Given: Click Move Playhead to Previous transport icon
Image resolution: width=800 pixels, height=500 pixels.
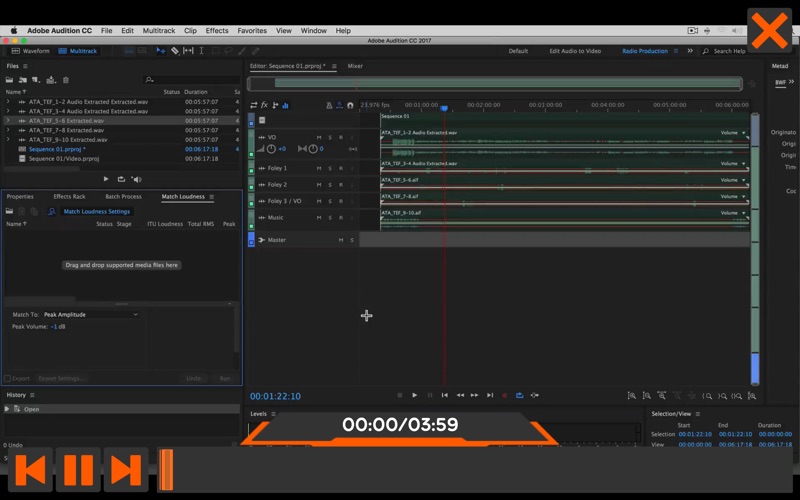Looking at the screenshot, I should 444,395.
